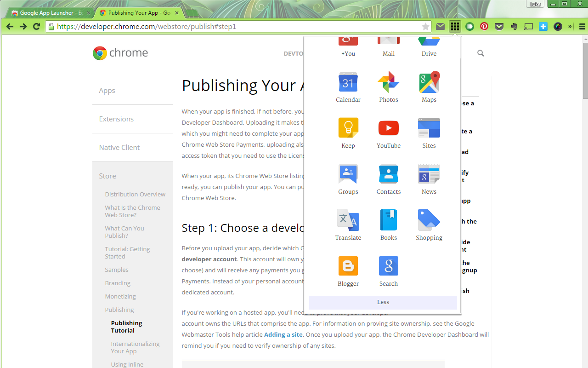Click the Google App Launcher grid extension icon
The image size is (588, 368).
point(455,26)
